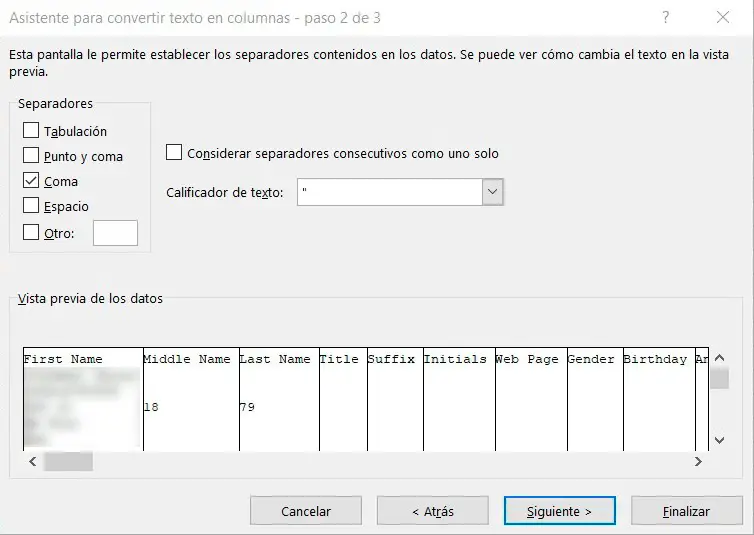Enable the Otro separator checkbox
Viewport: 754px width, 535px height.
(x=31, y=233)
